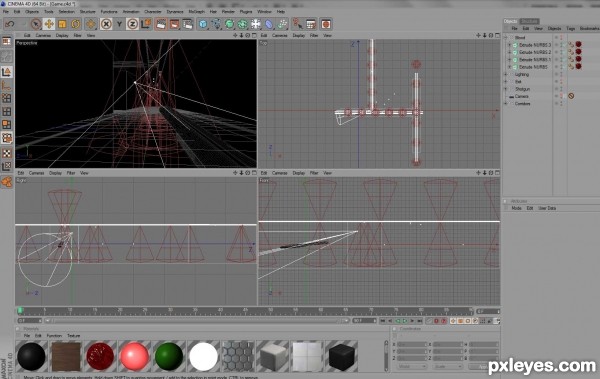This screenshot has width=600, height=379.
Task: Click the green timeline frame marker
Action: (x=20, y=310)
